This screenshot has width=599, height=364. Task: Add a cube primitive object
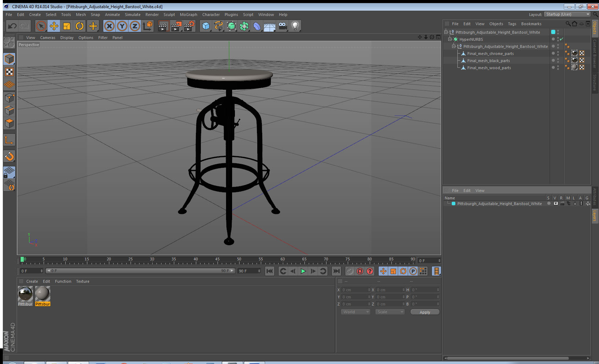click(206, 26)
